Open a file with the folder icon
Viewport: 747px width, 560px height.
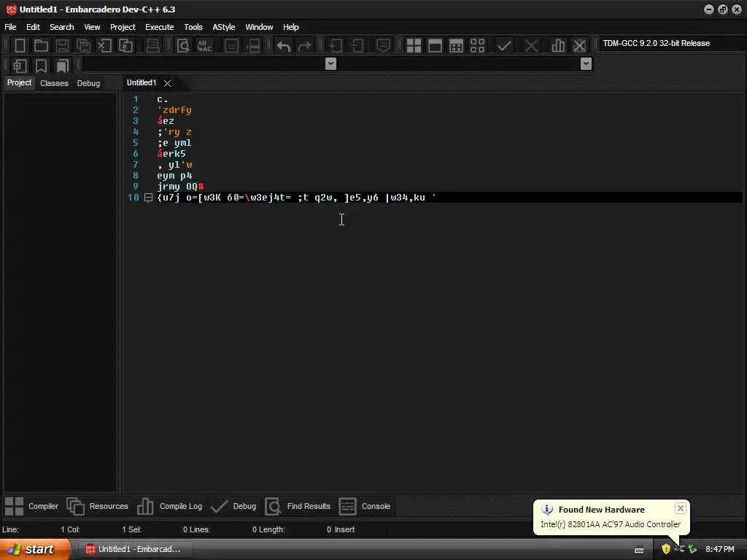click(x=41, y=46)
